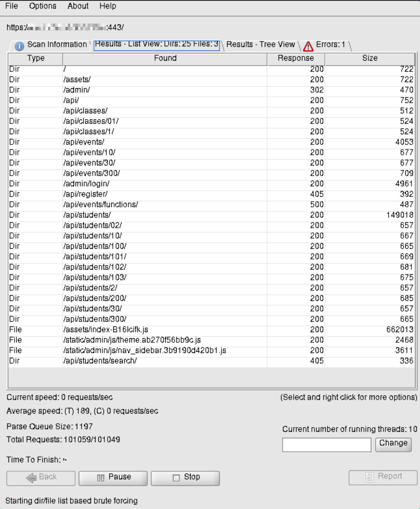This screenshot has height=509, width=420.
Task: Click the Report document icon
Action: [369, 477]
